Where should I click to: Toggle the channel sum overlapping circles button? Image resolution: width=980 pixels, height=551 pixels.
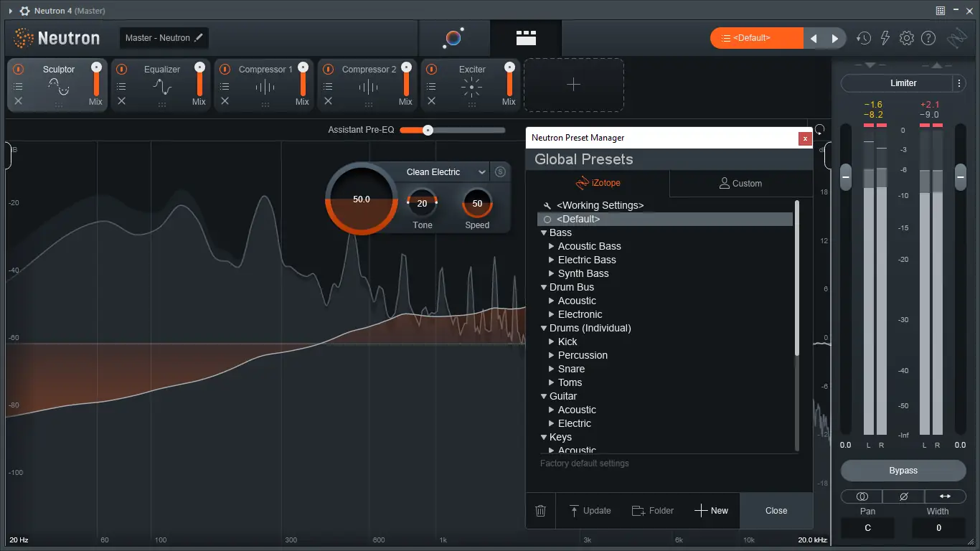862,496
